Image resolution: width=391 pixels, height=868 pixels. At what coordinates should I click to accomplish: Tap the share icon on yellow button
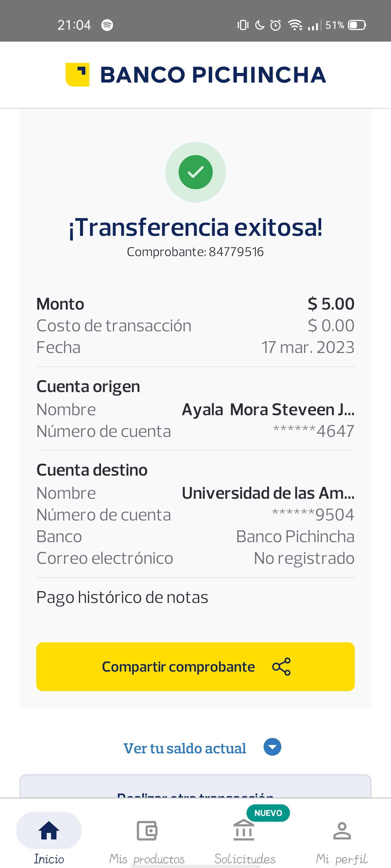[281, 667]
